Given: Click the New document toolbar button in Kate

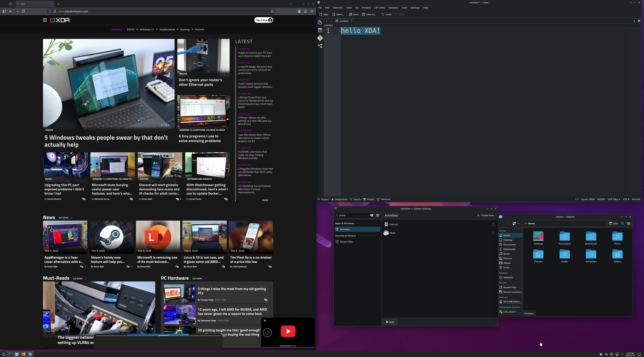Looking at the screenshot, I should 324,14.
